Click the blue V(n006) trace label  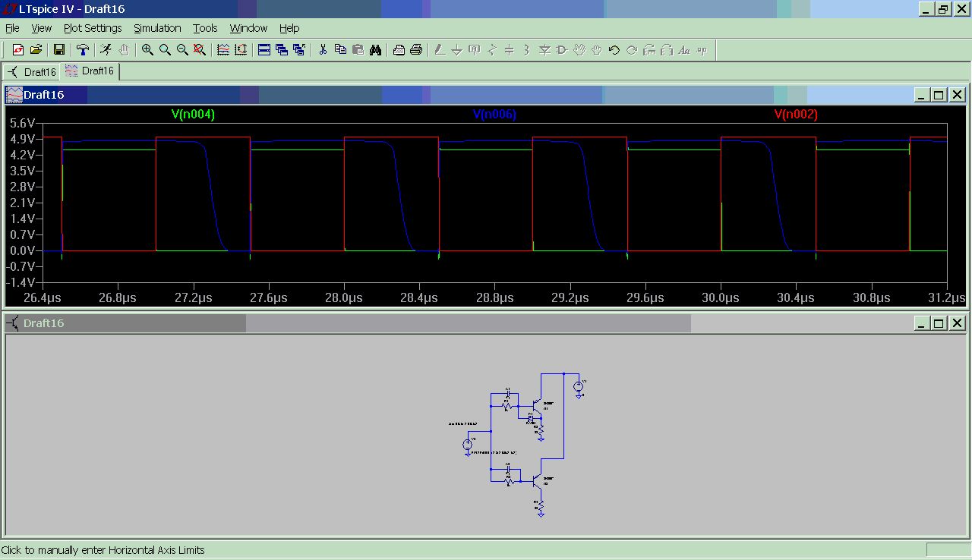494,115
